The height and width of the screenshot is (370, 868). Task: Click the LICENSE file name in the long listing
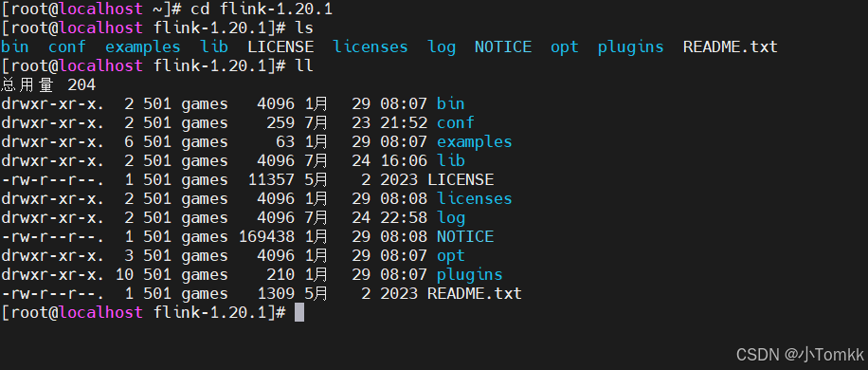pos(461,179)
